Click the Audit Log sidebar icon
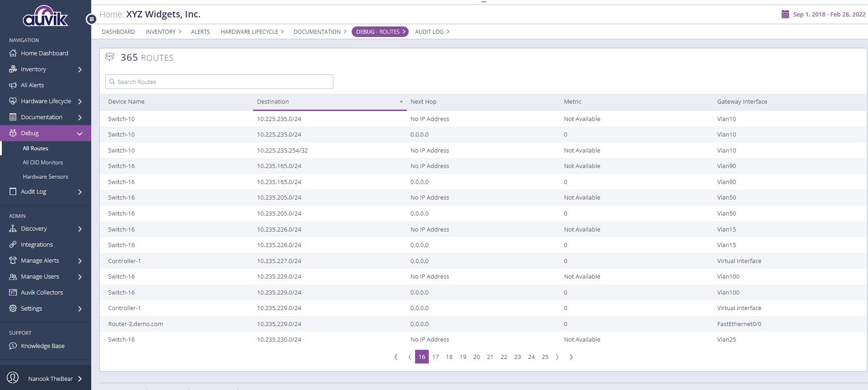This screenshot has width=868, height=390. [x=13, y=192]
